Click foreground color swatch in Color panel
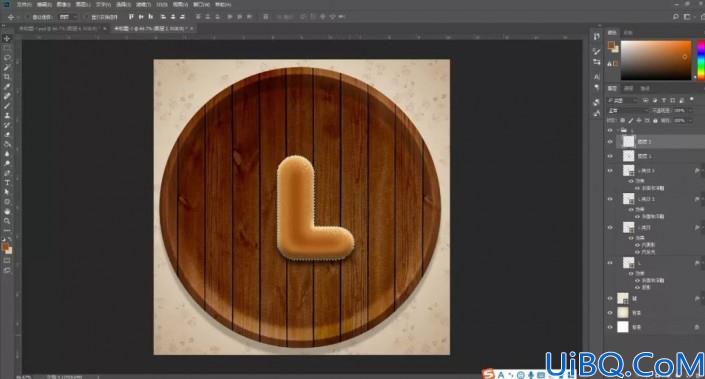 click(x=611, y=45)
